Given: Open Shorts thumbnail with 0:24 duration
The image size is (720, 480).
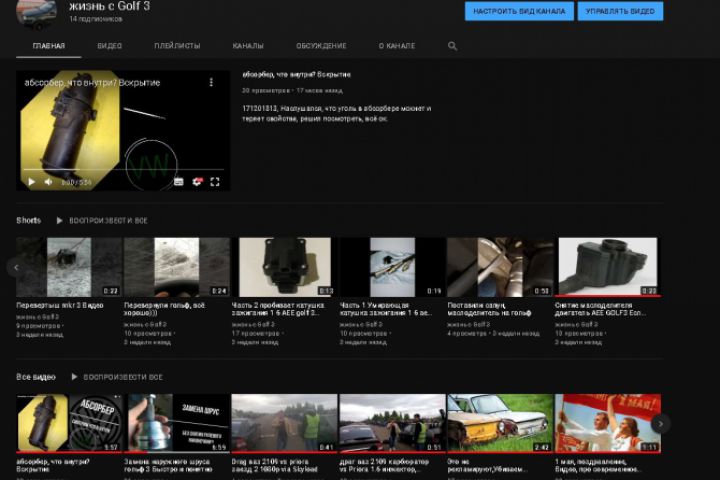Looking at the screenshot, I should coord(177,267).
